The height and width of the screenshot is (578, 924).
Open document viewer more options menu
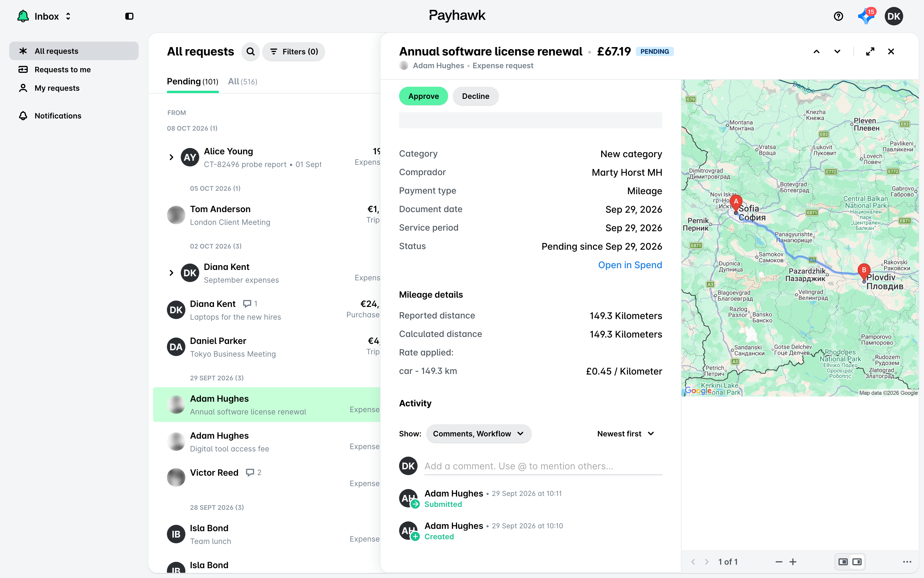point(907,562)
